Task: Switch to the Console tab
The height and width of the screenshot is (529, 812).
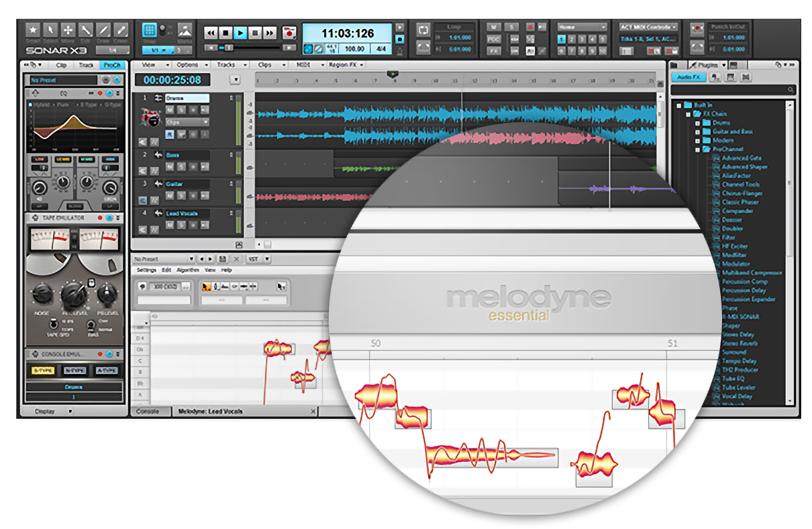Action: click(x=148, y=412)
